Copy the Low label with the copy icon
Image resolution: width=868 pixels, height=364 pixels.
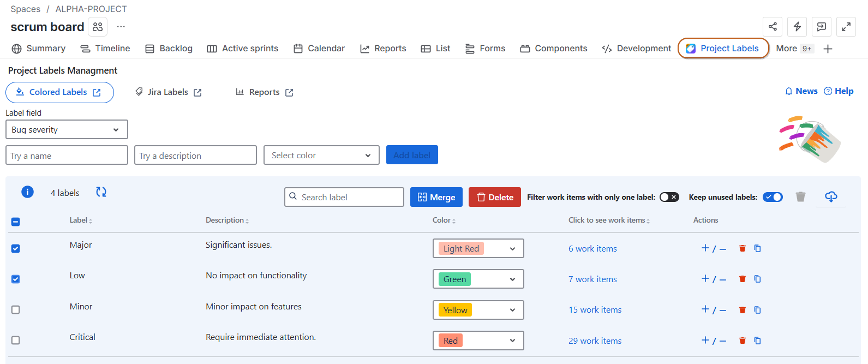click(757, 279)
